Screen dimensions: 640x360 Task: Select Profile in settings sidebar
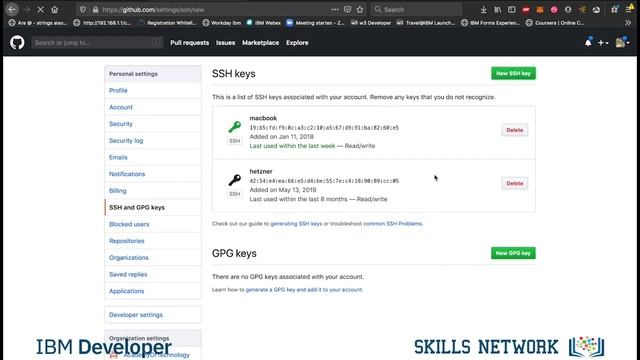pos(153,90)
